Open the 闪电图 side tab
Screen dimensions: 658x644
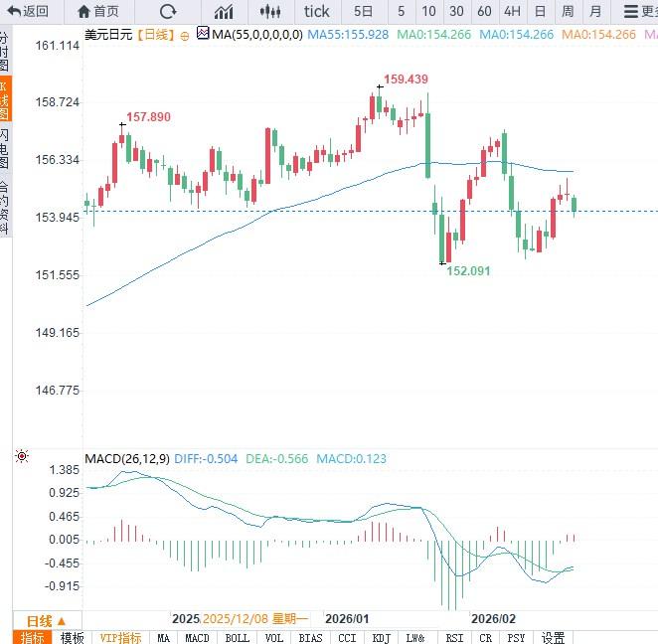(x=5, y=148)
